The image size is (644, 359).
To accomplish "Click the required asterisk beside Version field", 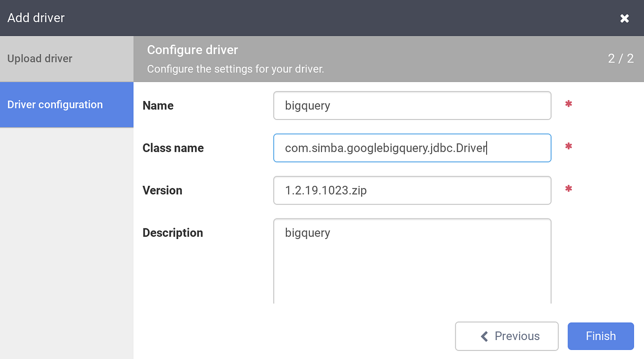I will pos(568,190).
